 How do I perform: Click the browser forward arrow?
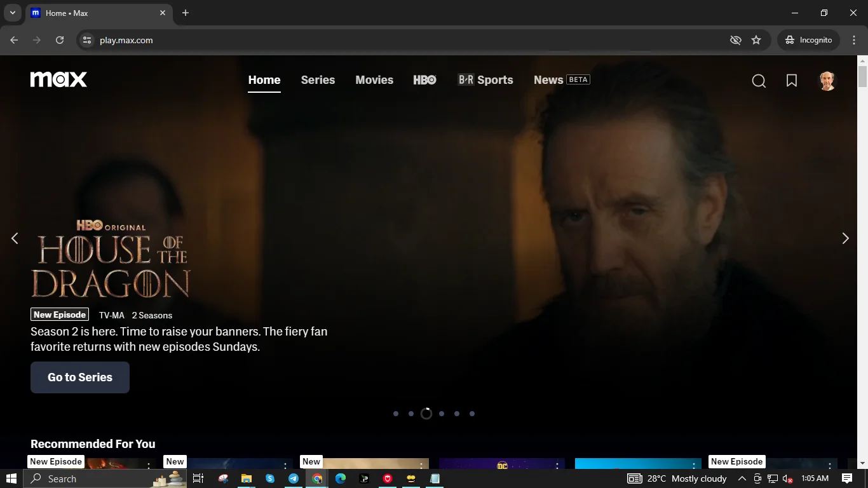[37, 40]
